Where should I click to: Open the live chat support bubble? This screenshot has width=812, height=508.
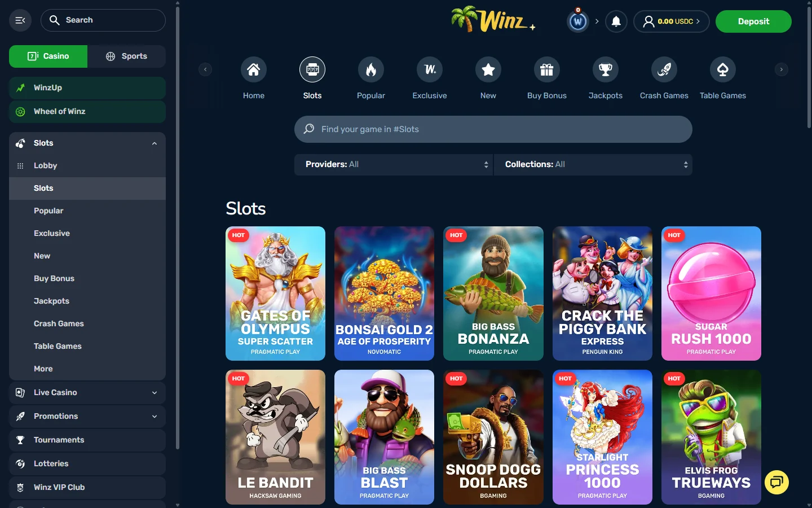coord(776,482)
